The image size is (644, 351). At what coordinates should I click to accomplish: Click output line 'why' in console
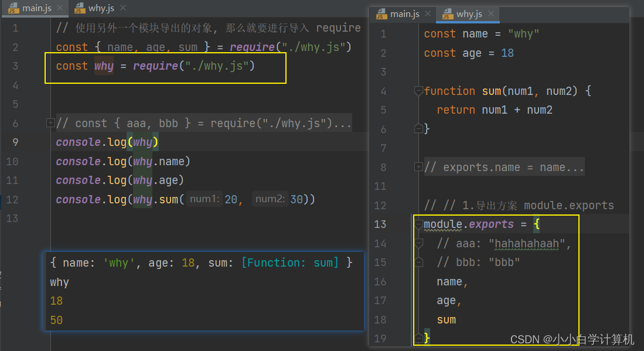pos(60,282)
